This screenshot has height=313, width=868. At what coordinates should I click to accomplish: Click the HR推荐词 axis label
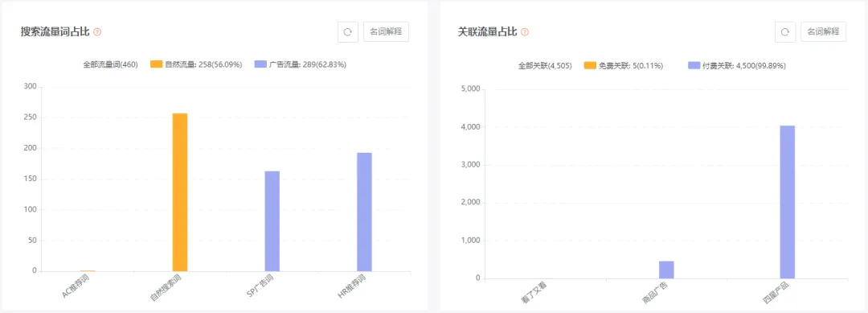coord(352,286)
